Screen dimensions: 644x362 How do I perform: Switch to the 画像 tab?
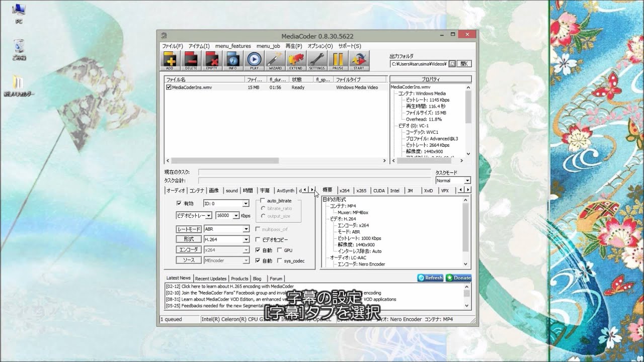tap(214, 191)
